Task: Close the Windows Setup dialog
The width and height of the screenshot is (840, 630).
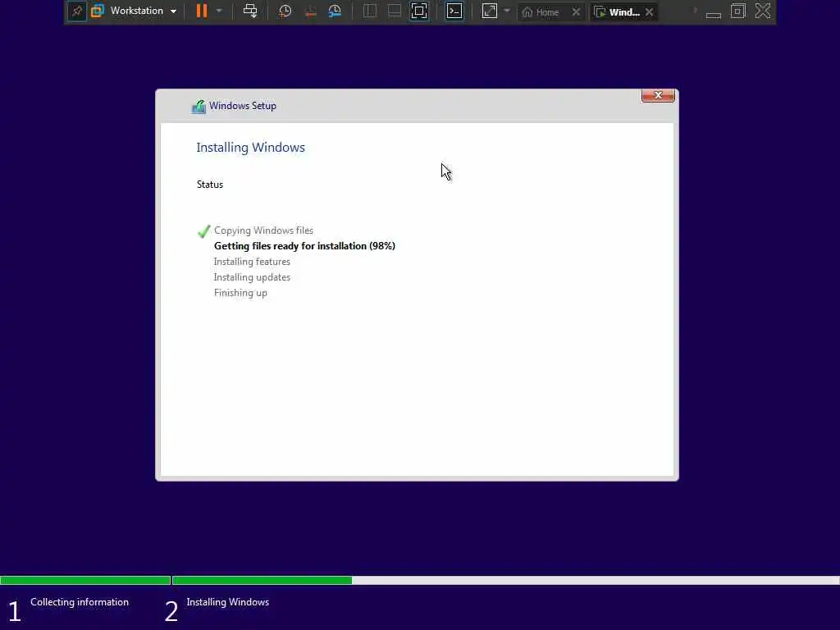Action: click(658, 95)
